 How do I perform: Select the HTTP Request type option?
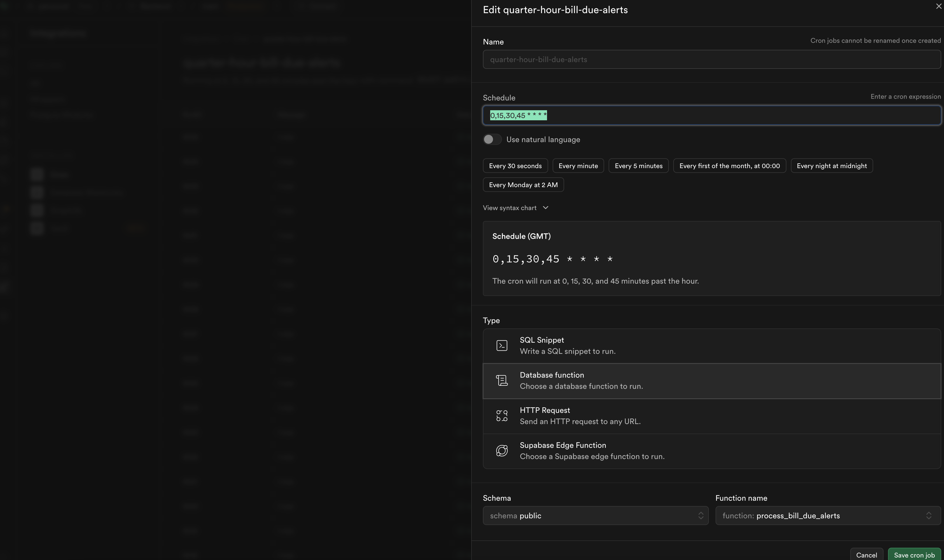711,416
